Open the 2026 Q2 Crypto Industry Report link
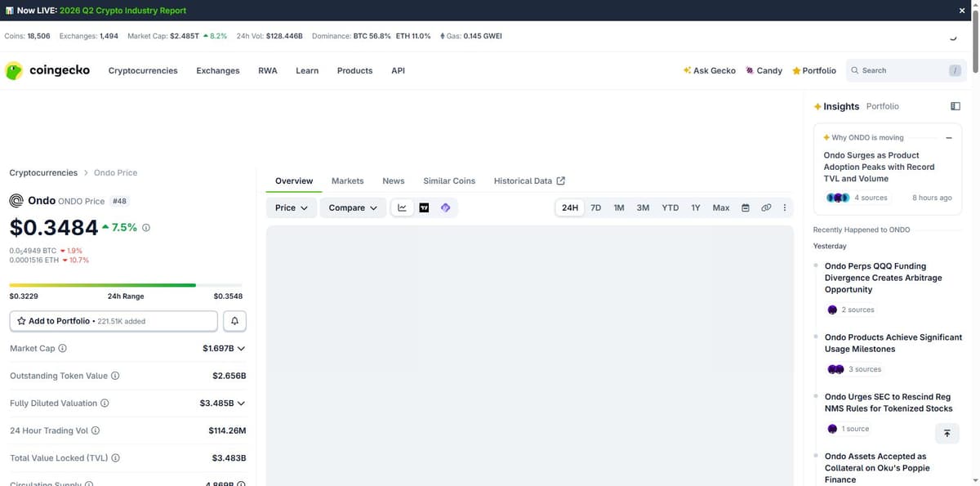The width and height of the screenshot is (980, 486). click(x=123, y=11)
